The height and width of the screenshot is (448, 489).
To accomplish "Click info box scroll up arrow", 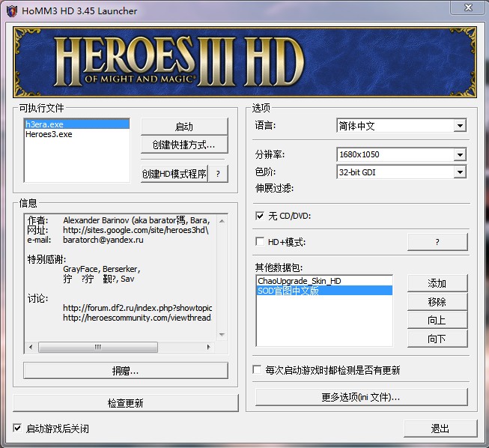I will 222,221.
